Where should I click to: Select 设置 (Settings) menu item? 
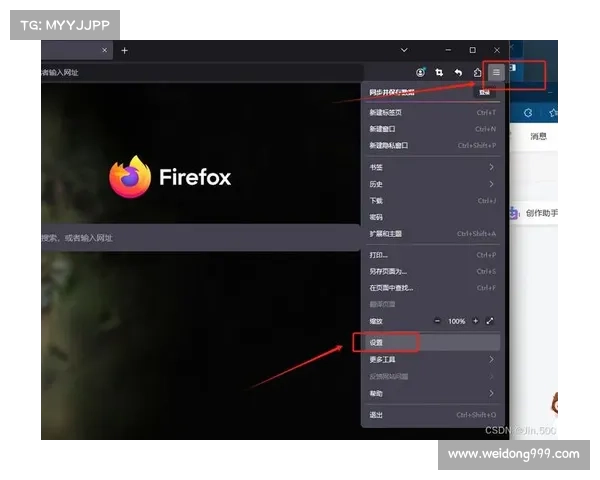coord(385,342)
